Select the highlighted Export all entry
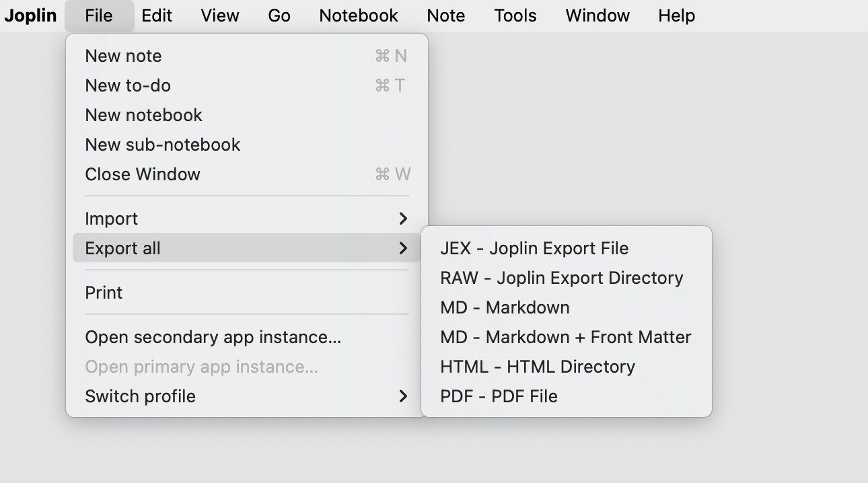The image size is (868, 483). pos(247,248)
